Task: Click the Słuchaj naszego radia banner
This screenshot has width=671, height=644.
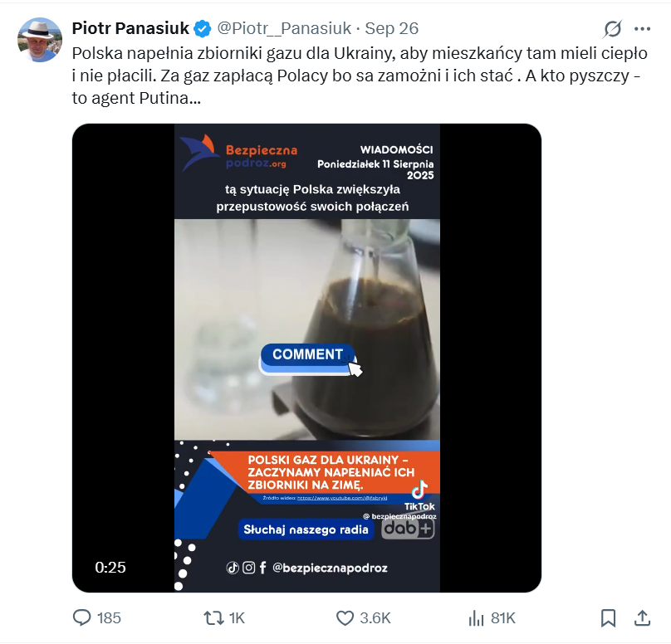Action: pyautogui.click(x=306, y=529)
